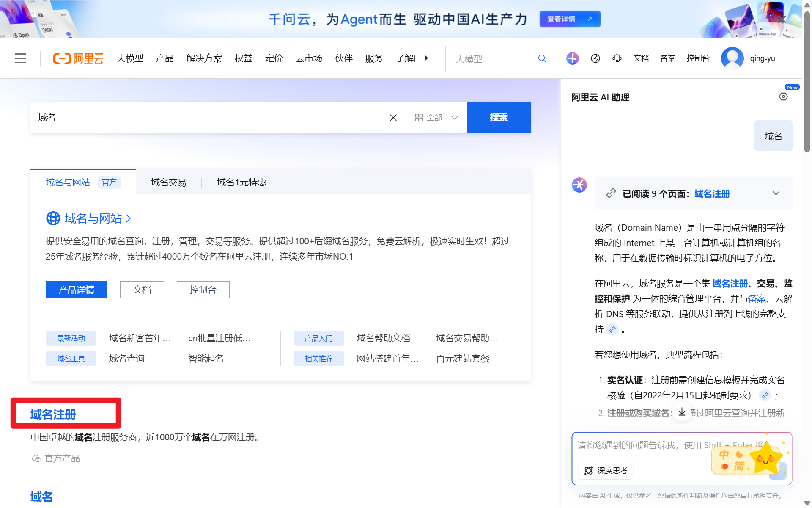Open 定价 navigation menu
812x508 pixels.
[274, 58]
